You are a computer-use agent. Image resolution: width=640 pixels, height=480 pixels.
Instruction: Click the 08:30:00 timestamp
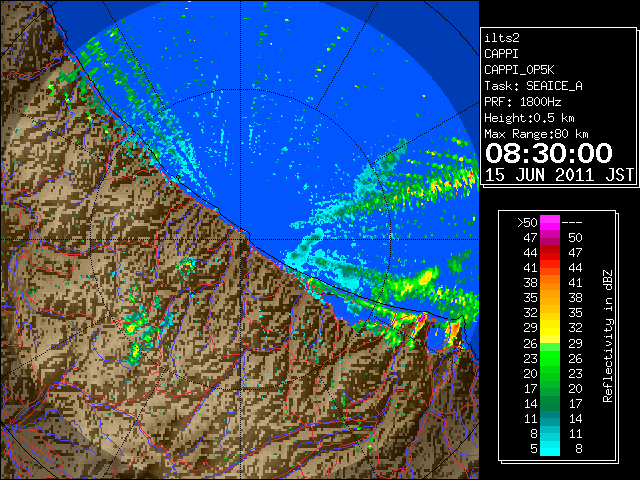(x=549, y=153)
